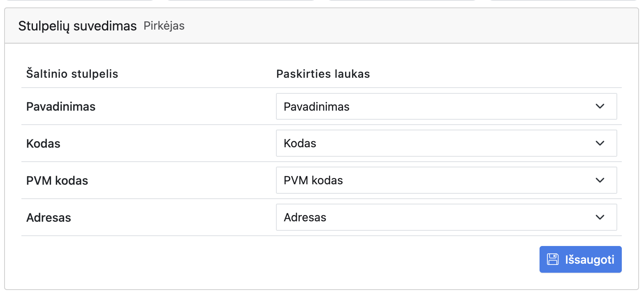Screen dimensions: 644x297
Task: Click the Stulpelių suvedimas panel title
Action: click(x=77, y=26)
